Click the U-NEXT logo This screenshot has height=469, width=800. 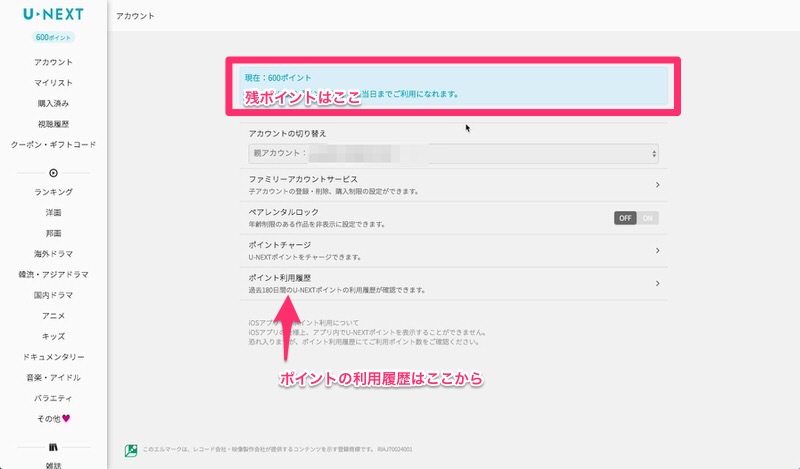click(53, 15)
